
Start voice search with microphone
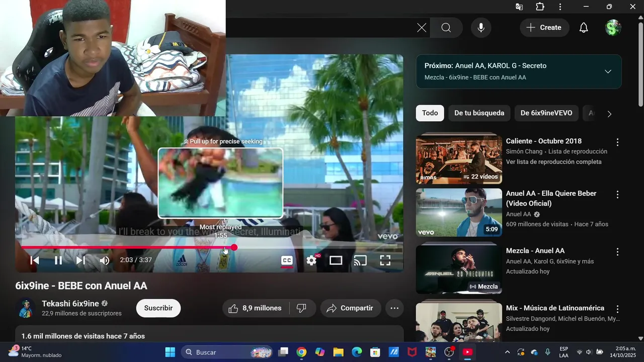tap(481, 28)
